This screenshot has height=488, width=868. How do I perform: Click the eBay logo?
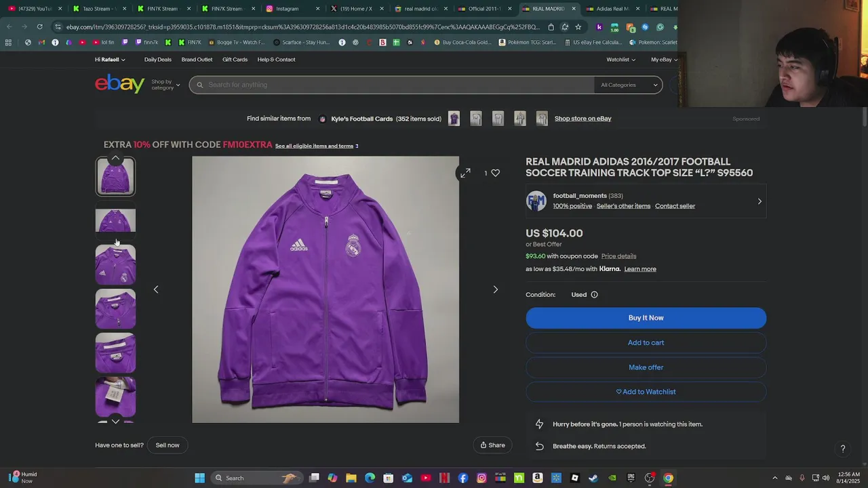(x=120, y=84)
